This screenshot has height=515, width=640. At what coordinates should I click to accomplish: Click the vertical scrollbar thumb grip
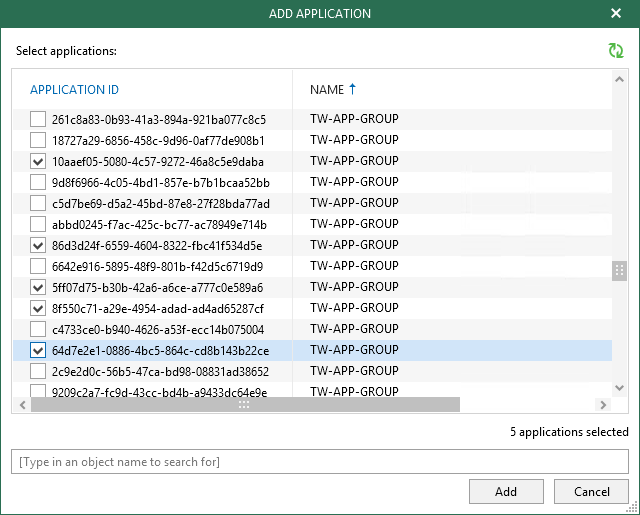point(619,270)
